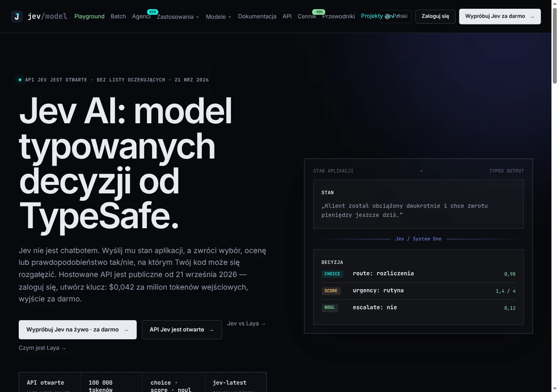Image resolution: width=558 pixels, height=392 pixels.
Task: Expand the Modele dropdown menu
Action: (x=218, y=17)
